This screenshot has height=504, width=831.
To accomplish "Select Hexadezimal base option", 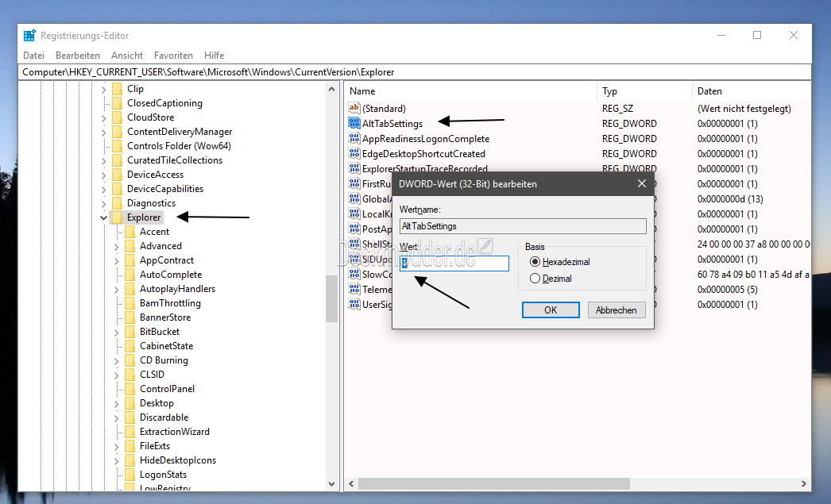I will [559, 262].
